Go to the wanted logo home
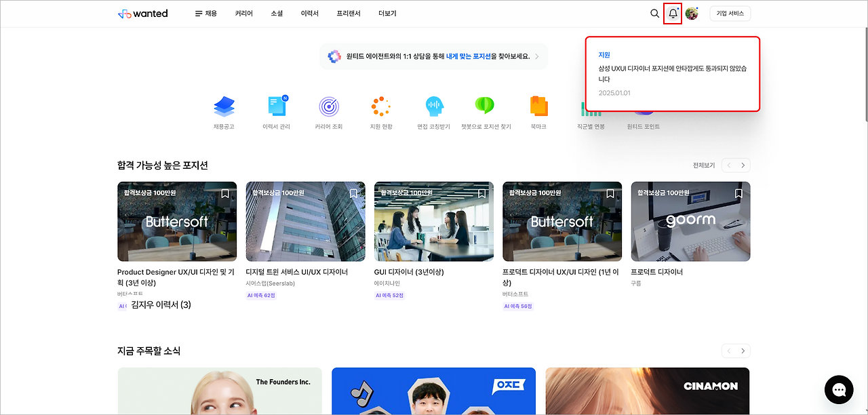Image resolution: width=868 pixels, height=415 pixels. pyautogui.click(x=142, y=14)
